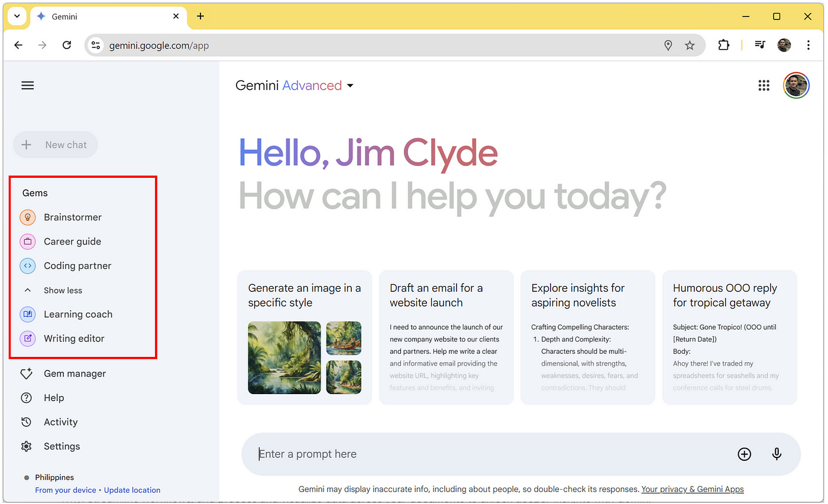Click the large jungle river thumbnail
This screenshot has width=828, height=504.
pyautogui.click(x=284, y=357)
